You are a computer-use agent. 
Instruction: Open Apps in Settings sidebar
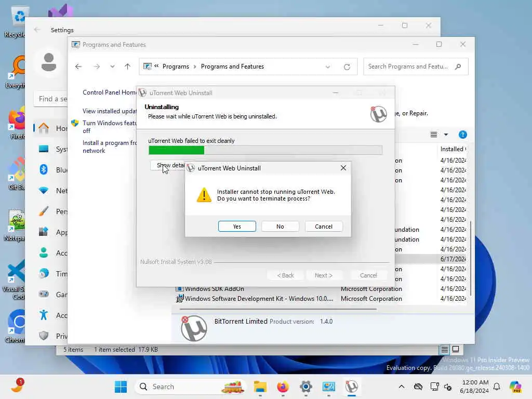[x=51, y=232]
